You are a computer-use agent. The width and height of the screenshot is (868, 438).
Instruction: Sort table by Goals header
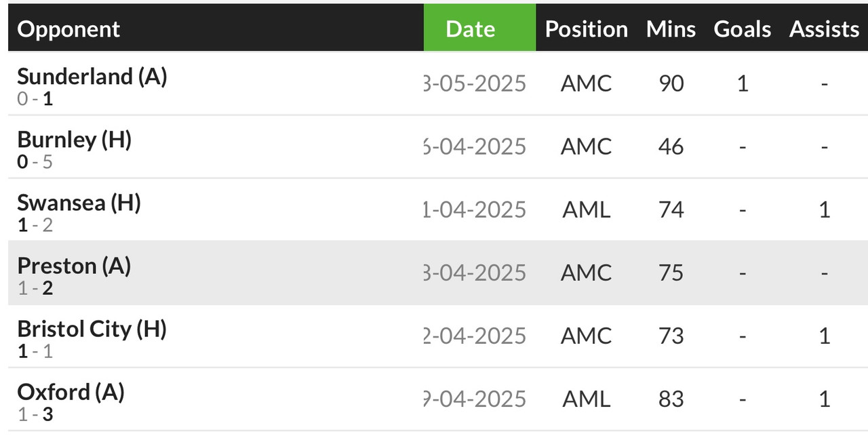743,29
